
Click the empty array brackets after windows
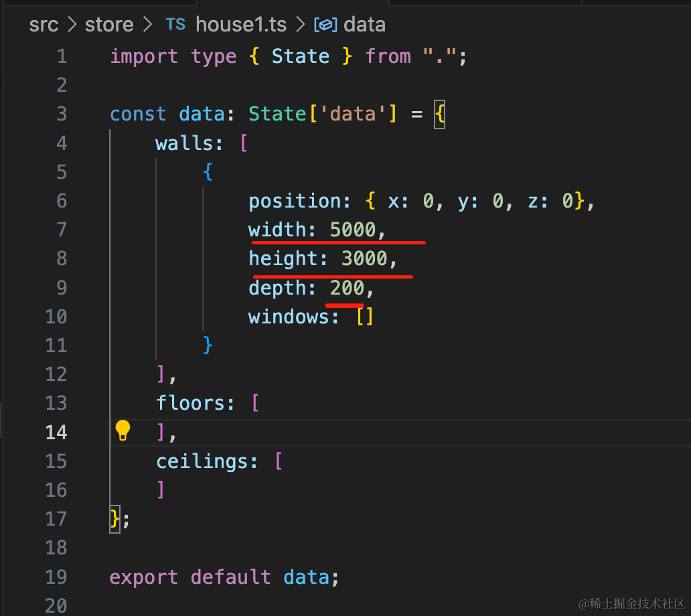coord(365,317)
